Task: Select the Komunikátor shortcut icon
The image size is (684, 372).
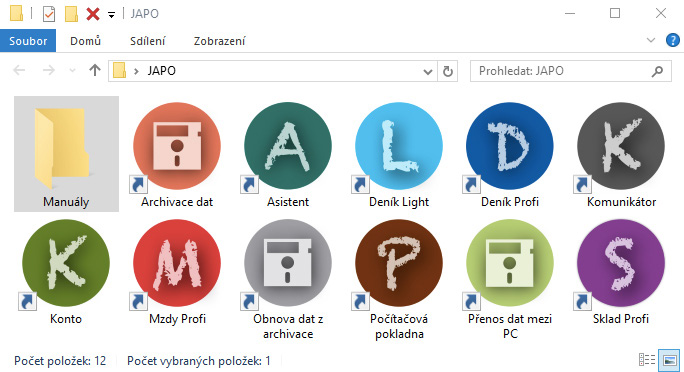Action: pos(621,146)
